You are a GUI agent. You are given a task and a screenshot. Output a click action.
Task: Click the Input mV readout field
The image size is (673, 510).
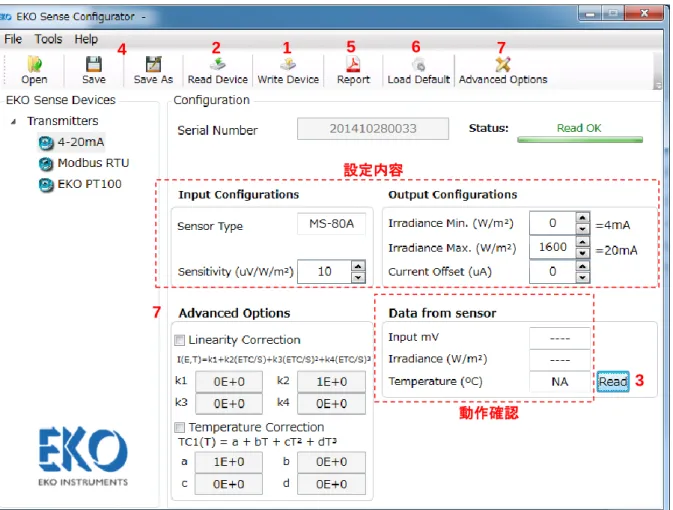click(x=560, y=338)
